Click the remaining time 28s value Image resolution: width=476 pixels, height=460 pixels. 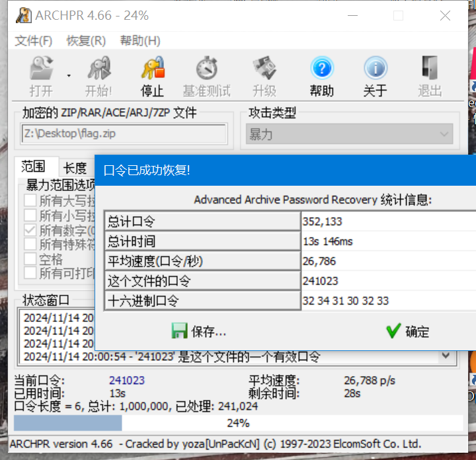click(352, 393)
